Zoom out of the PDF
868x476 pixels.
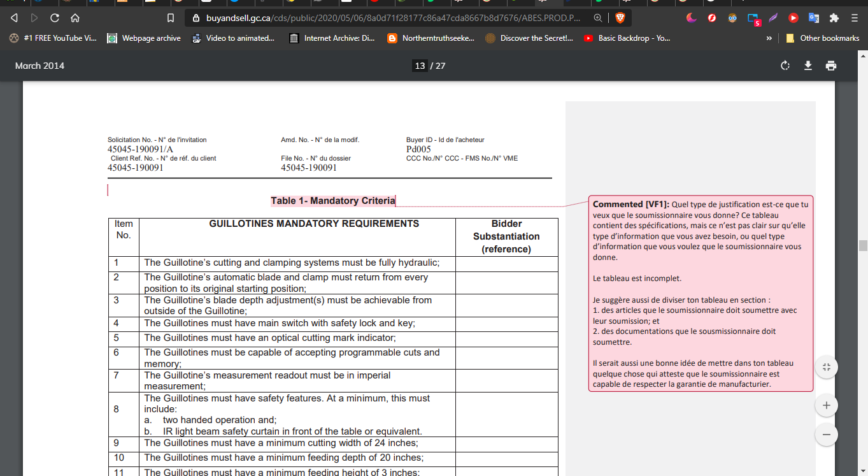pyautogui.click(x=826, y=435)
